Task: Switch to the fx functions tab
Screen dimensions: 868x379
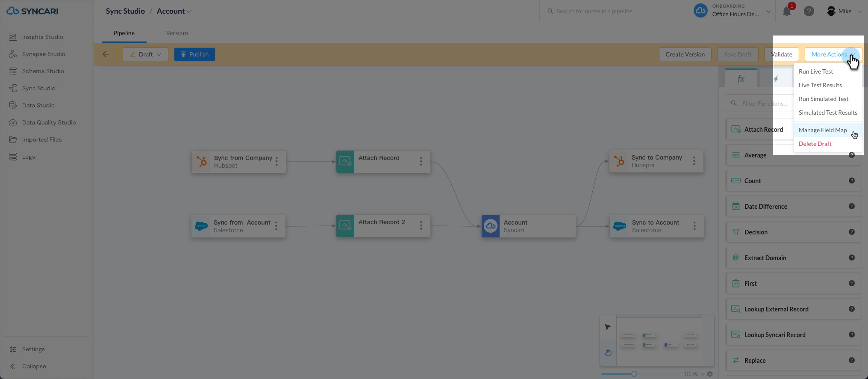Action: (741, 79)
